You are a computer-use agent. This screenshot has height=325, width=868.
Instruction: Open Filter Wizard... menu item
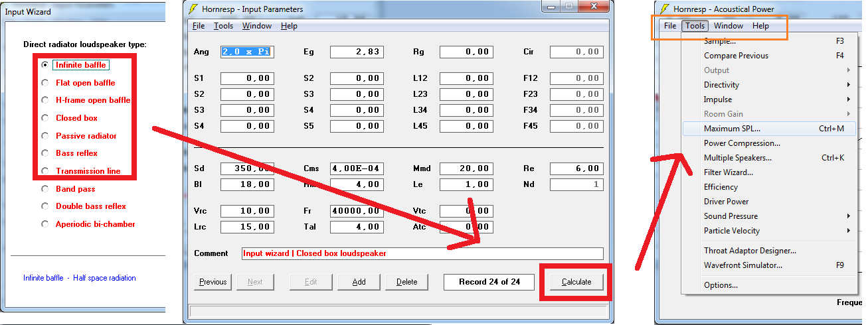pos(768,172)
